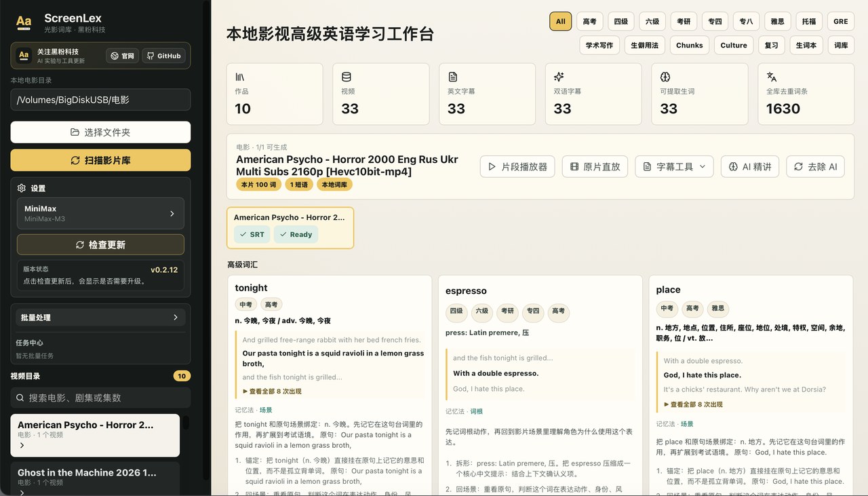The image size is (868, 496).
Task: Select the 考研 filter tab
Action: pos(684,21)
